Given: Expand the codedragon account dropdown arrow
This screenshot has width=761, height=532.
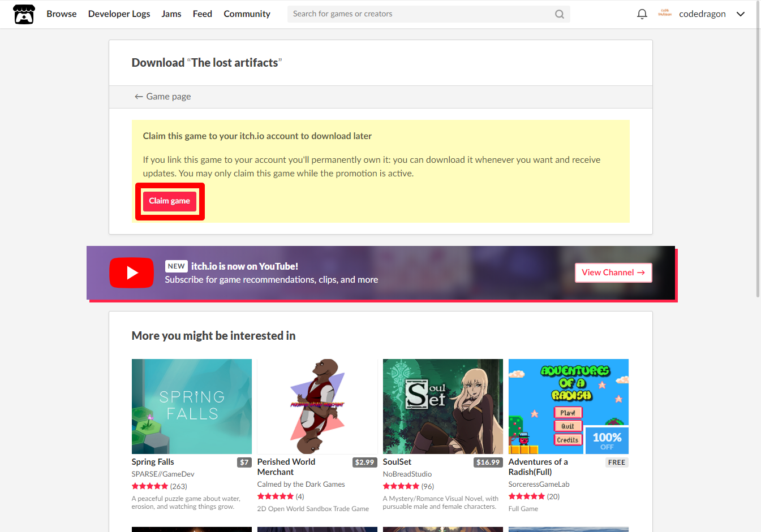Looking at the screenshot, I should [x=740, y=14].
